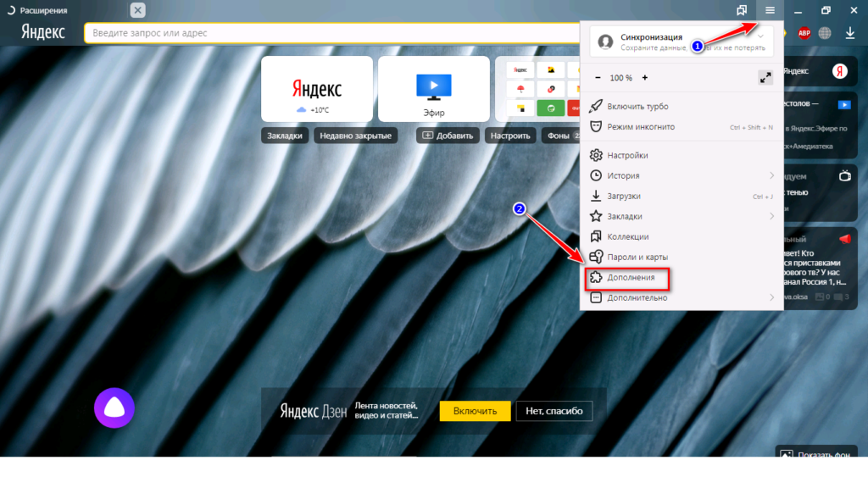868x488 pixels.
Task: Expand the Закладки submenu arrow
Action: [x=771, y=216]
